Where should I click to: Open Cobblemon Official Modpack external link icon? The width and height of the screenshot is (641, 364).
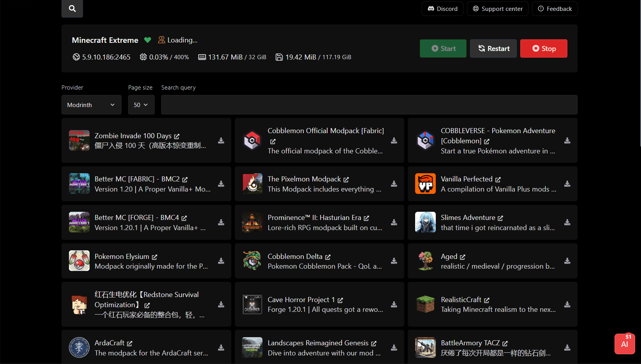click(x=273, y=141)
